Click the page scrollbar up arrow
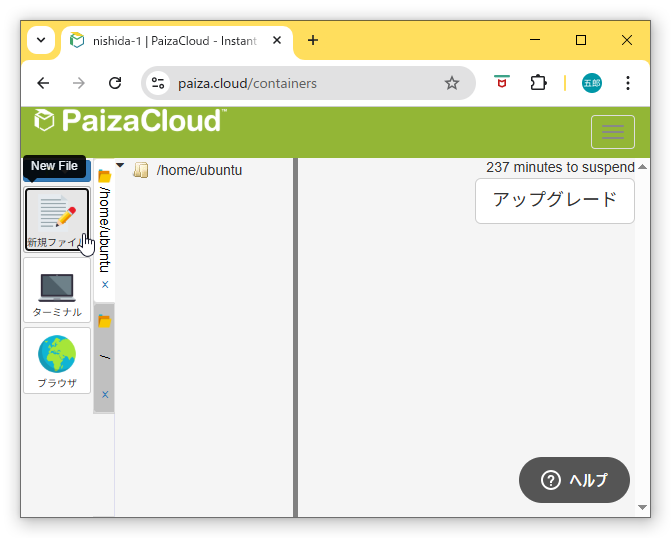671x538 pixels. pyautogui.click(x=642, y=167)
